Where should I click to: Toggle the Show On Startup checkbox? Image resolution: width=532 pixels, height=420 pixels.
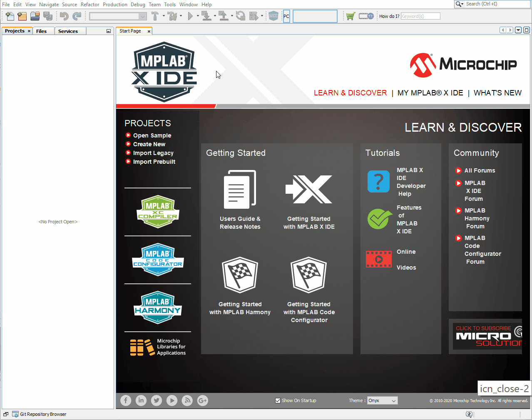[x=278, y=400]
